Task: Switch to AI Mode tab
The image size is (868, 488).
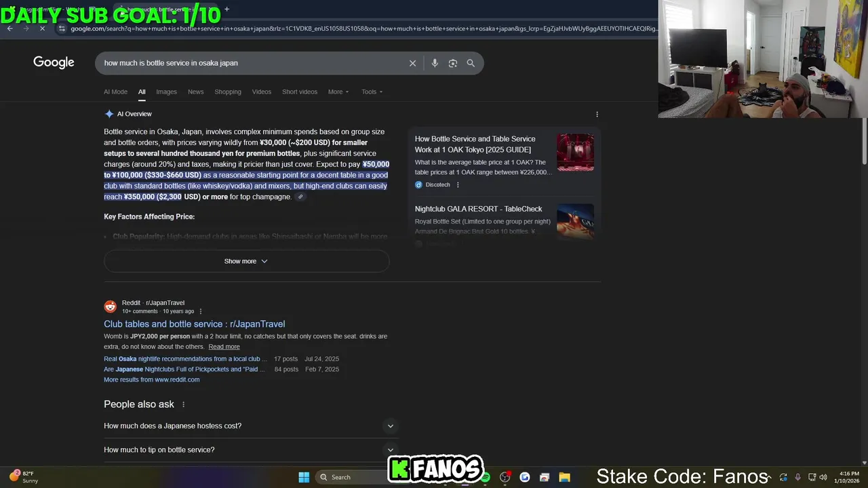Action: (115, 92)
